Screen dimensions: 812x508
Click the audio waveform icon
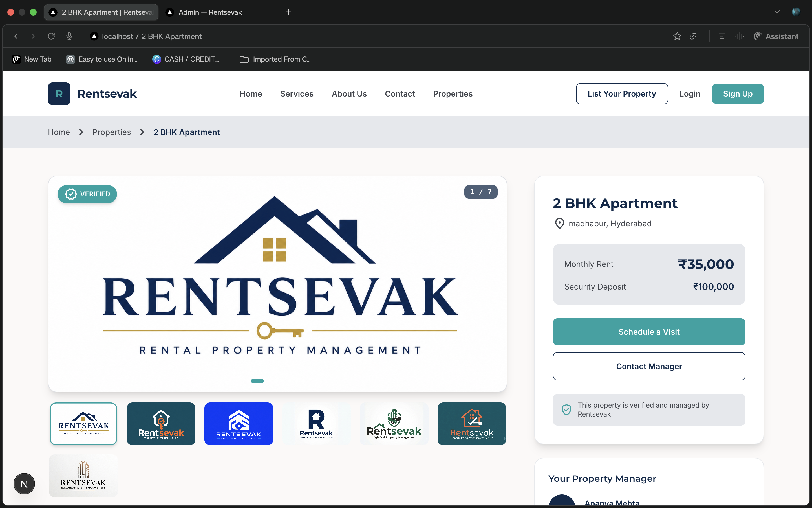(x=740, y=36)
